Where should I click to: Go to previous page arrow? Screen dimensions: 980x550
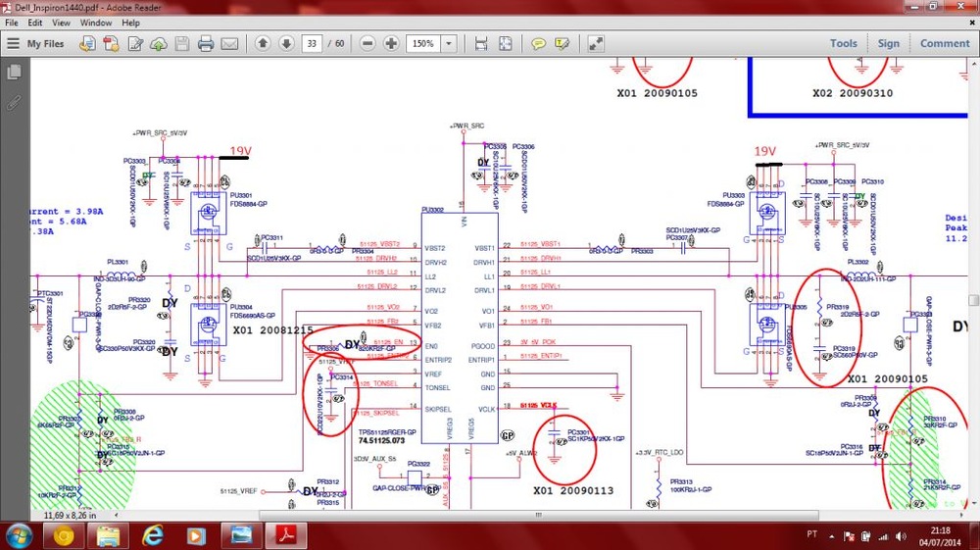[x=263, y=44]
